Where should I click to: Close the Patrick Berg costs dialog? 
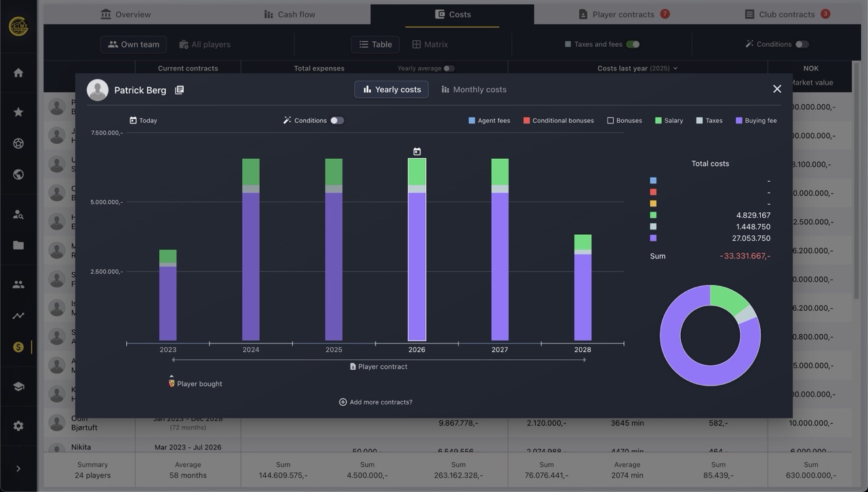[777, 89]
